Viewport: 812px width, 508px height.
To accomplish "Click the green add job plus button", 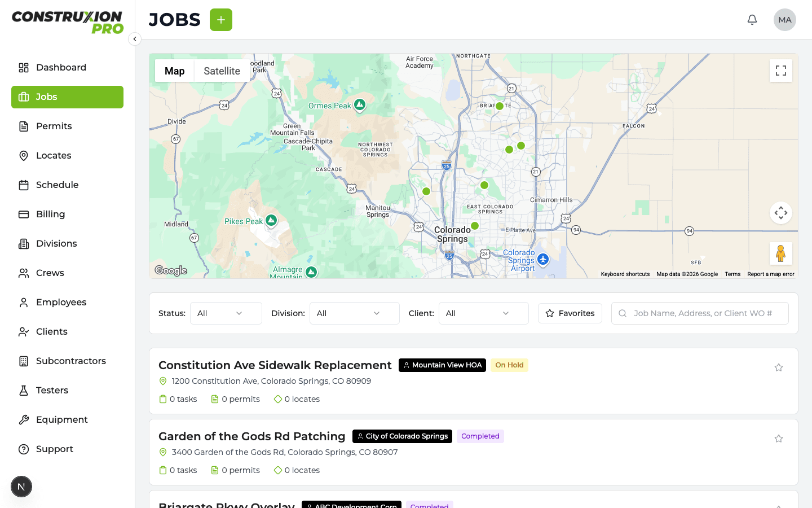I will [x=221, y=20].
